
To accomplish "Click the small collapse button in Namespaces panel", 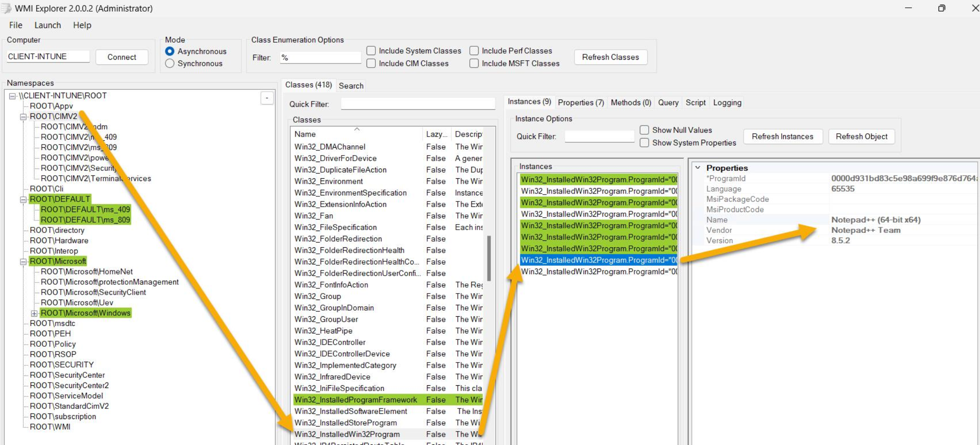I will 267,98.
